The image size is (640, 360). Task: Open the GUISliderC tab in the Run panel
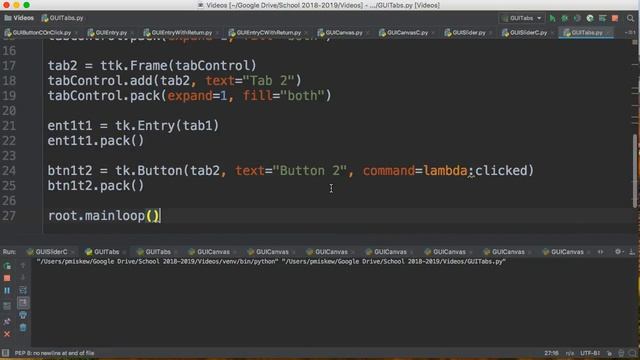(51, 252)
